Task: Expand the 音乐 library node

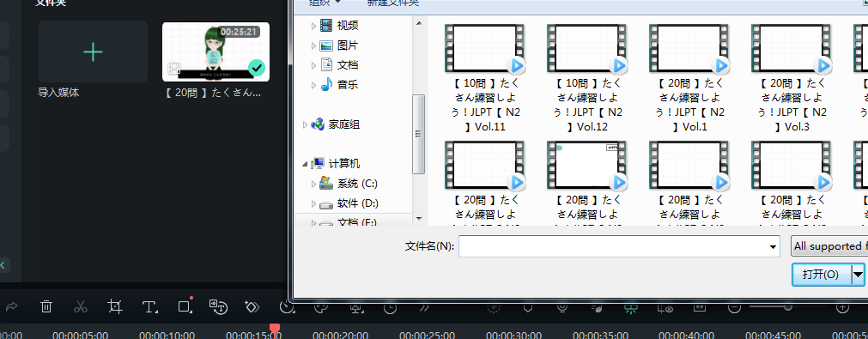Action: [x=314, y=85]
